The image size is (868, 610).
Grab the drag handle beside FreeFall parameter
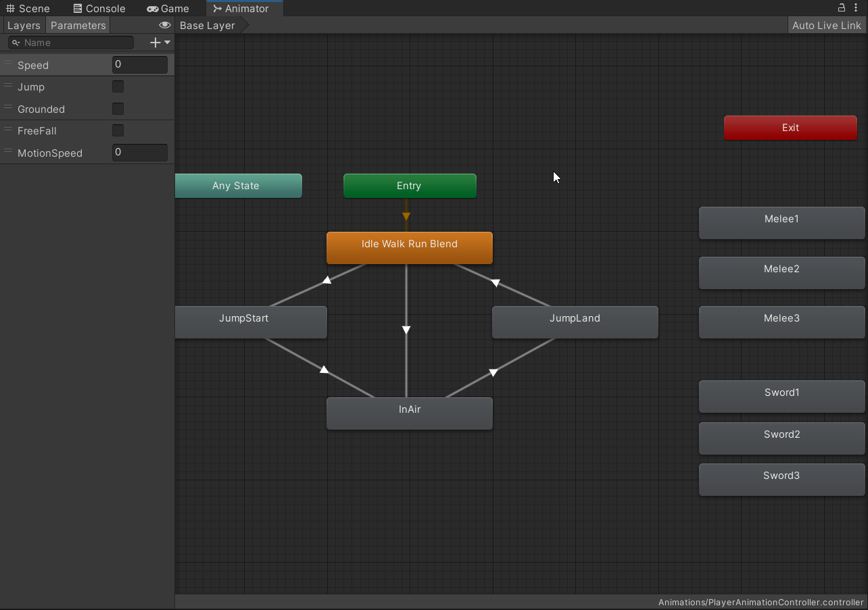[x=8, y=130]
